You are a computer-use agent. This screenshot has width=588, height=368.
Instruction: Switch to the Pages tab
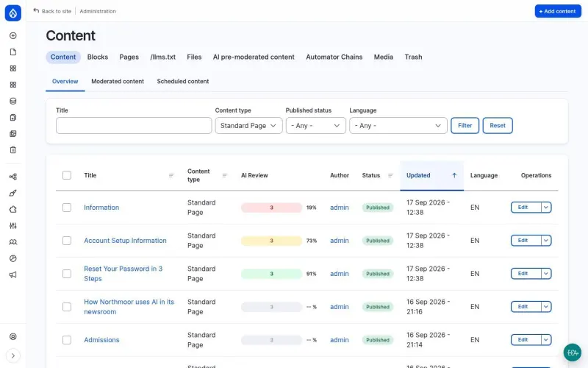(129, 57)
